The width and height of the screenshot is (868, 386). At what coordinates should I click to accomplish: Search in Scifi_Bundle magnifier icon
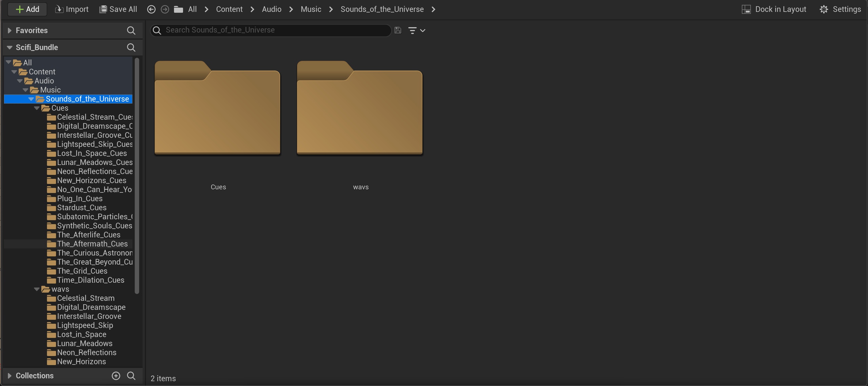pos(131,47)
